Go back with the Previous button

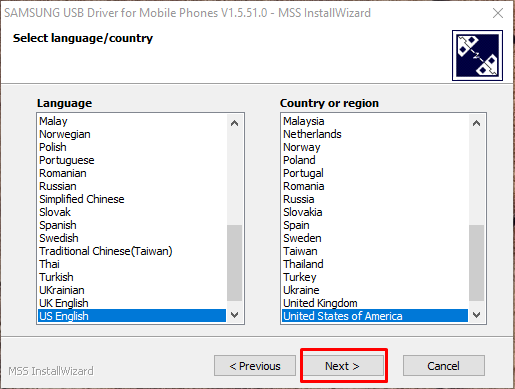[255, 366]
